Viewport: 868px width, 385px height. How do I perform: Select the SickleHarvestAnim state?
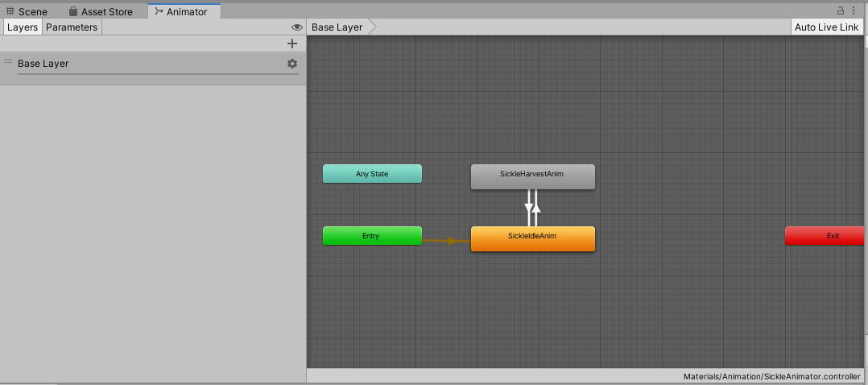(x=532, y=176)
